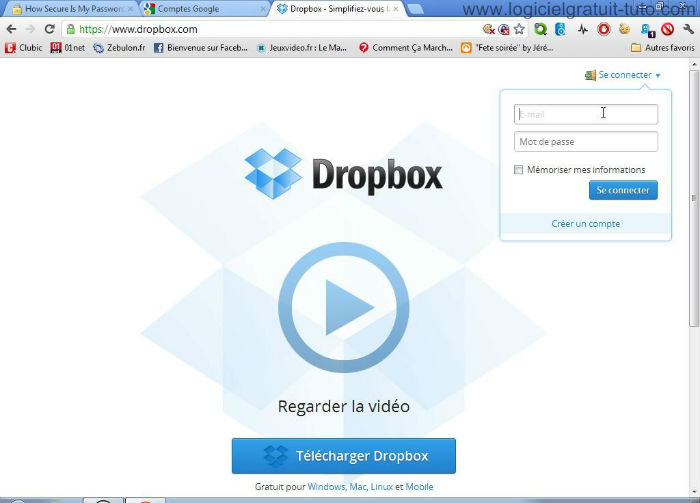Open the red prohibition sign extension icon
The image size is (700, 503).
pyautogui.click(x=667, y=29)
